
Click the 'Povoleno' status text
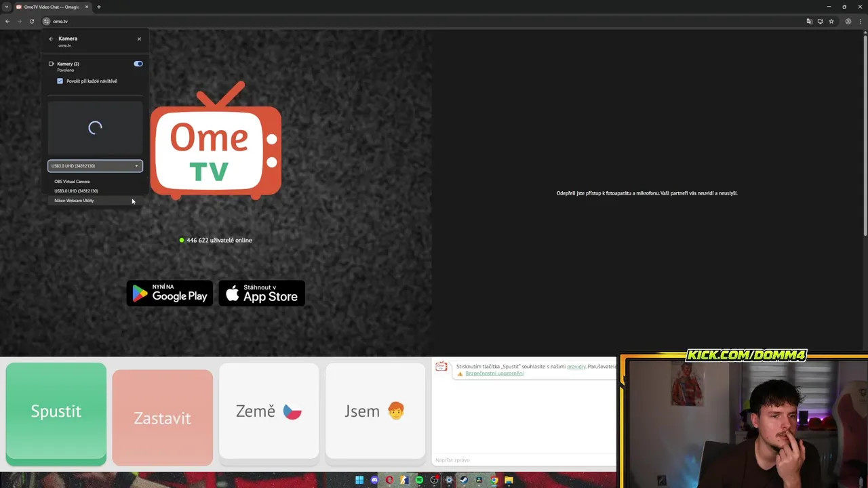pos(66,70)
